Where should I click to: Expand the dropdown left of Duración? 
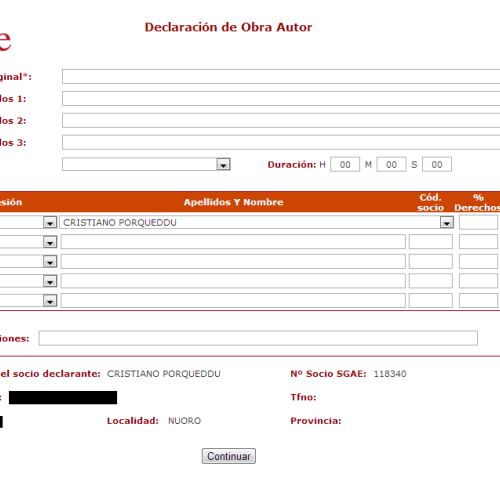(223, 164)
